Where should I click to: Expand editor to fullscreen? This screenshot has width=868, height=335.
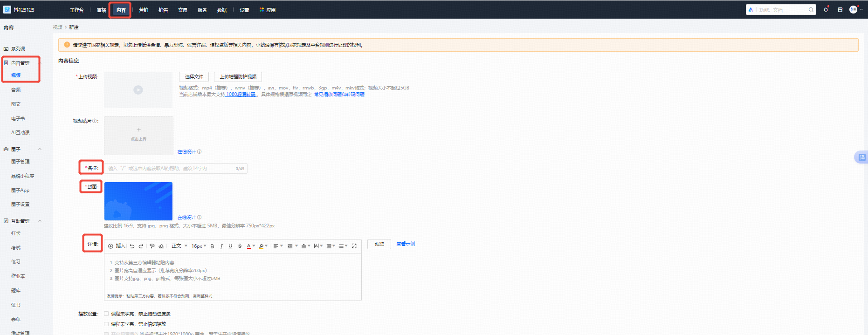coord(354,246)
